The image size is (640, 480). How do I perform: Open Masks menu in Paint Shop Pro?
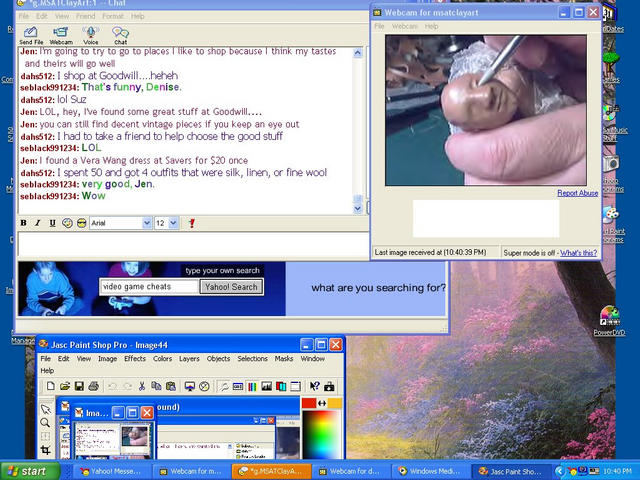pyautogui.click(x=284, y=358)
